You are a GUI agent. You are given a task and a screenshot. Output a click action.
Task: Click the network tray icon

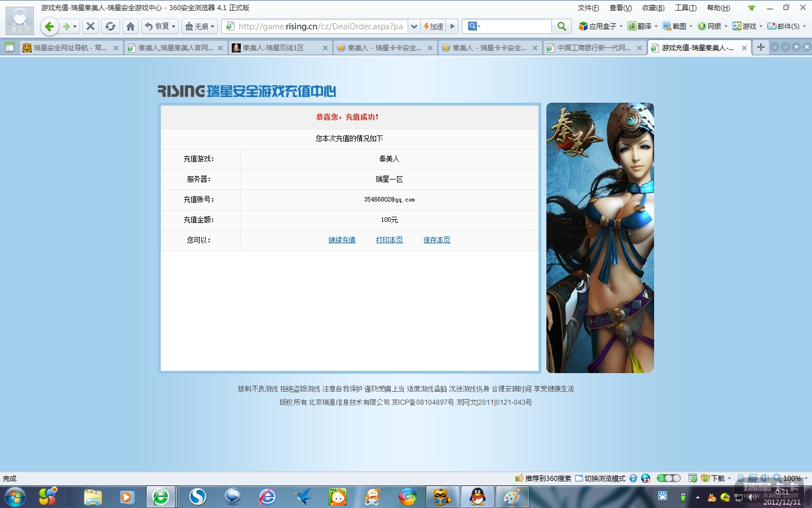tap(739, 497)
